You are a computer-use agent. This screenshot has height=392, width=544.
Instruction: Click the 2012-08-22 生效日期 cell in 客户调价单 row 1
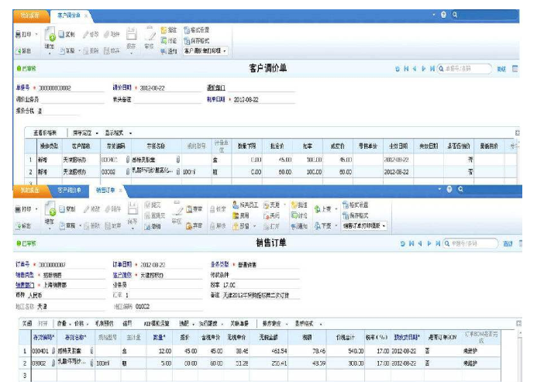tap(398, 160)
